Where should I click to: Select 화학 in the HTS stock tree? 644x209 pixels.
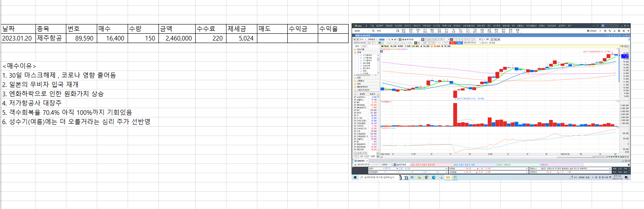coord(364,71)
